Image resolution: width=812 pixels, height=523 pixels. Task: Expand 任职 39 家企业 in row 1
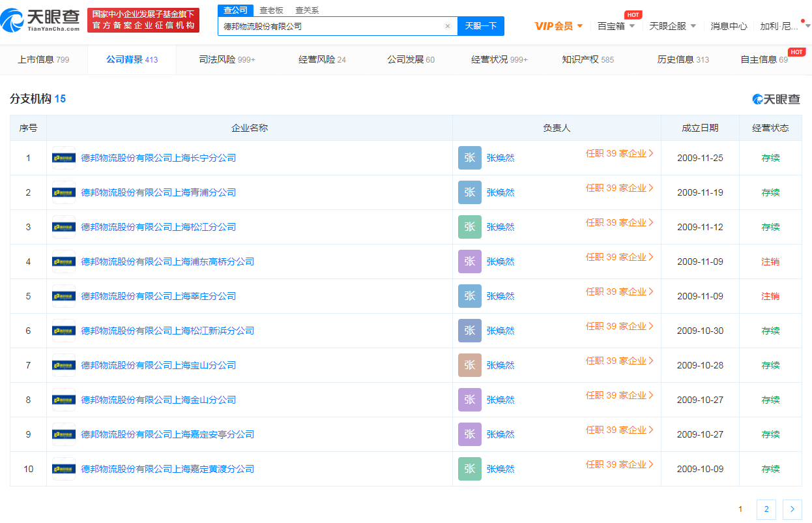coord(619,153)
